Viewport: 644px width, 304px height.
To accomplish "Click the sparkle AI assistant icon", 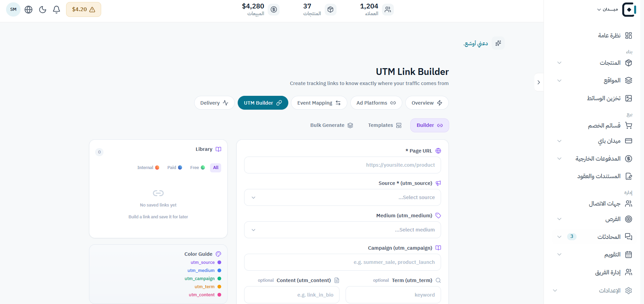I will click(498, 43).
